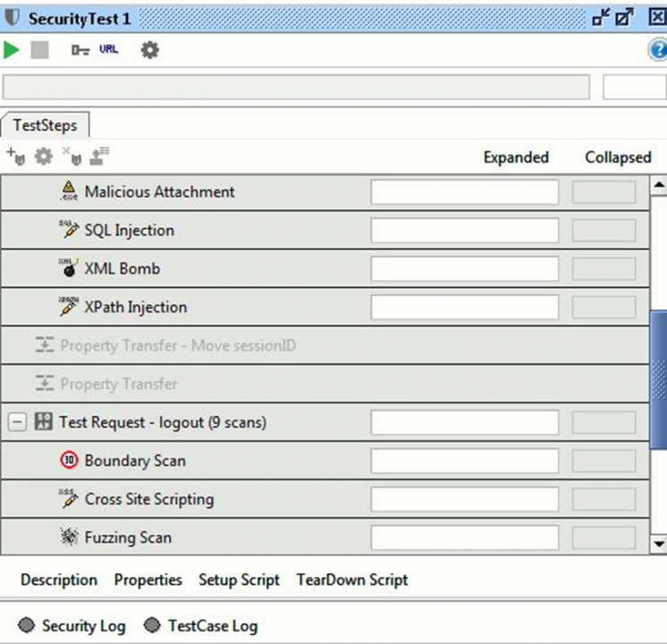Click the gray stop button

click(39, 50)
